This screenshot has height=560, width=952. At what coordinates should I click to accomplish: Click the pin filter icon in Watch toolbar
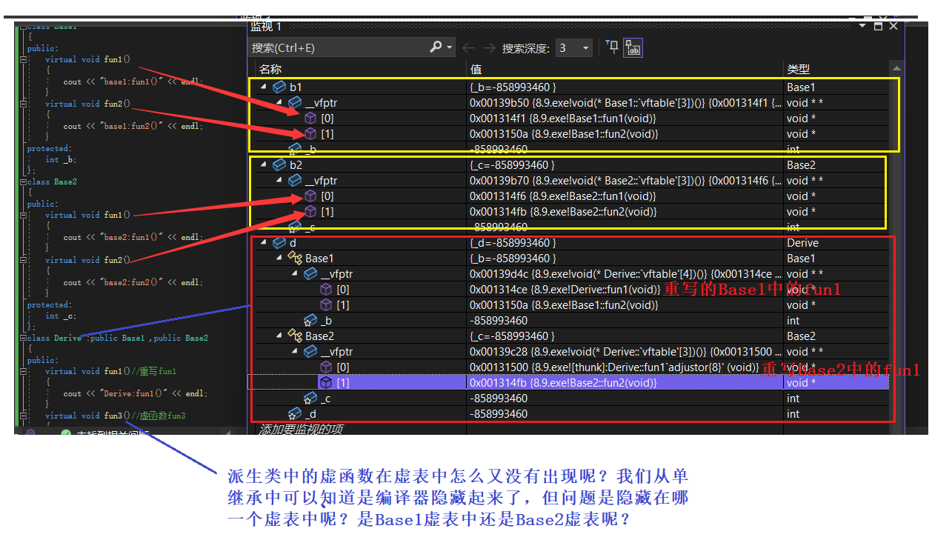(612, 47)
